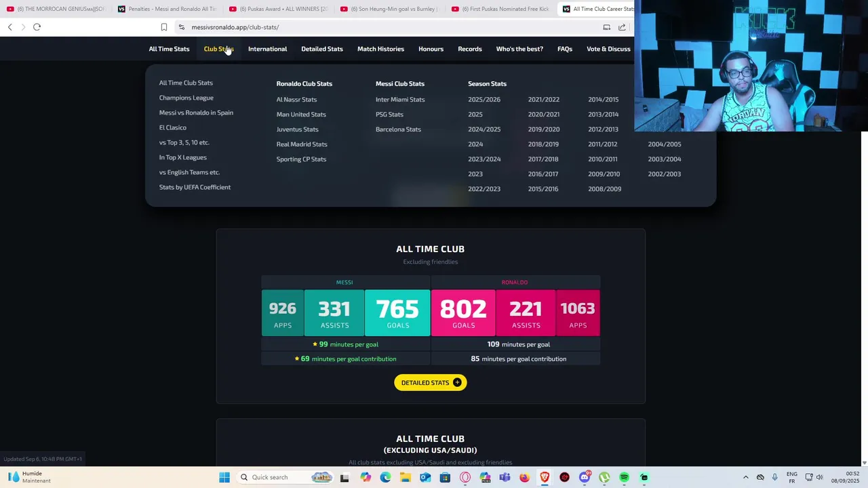Screen dimensions: 868x488
Task: Open Al Nassr Stats link
Action: [296, 100]
